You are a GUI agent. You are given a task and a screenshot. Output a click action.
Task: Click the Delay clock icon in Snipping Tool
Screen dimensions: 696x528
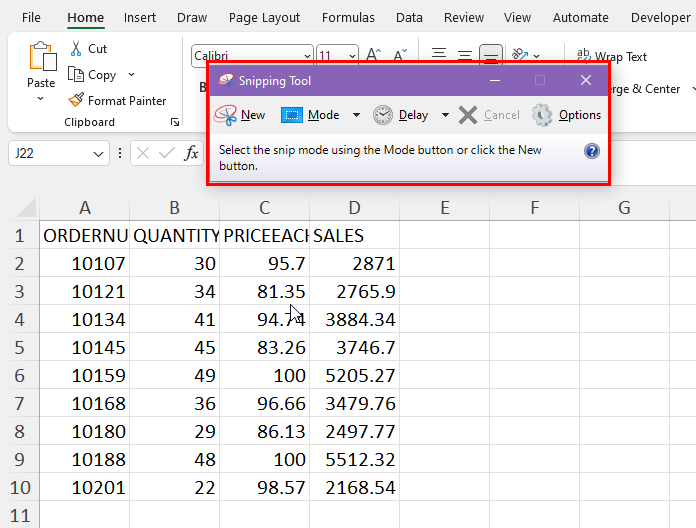coord(383,115)
